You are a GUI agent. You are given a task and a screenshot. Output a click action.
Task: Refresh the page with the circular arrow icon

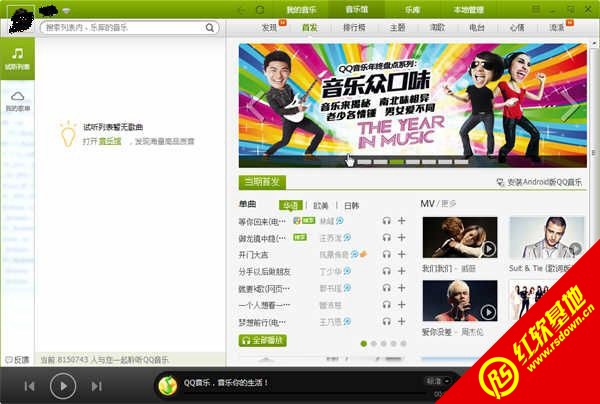260,10
